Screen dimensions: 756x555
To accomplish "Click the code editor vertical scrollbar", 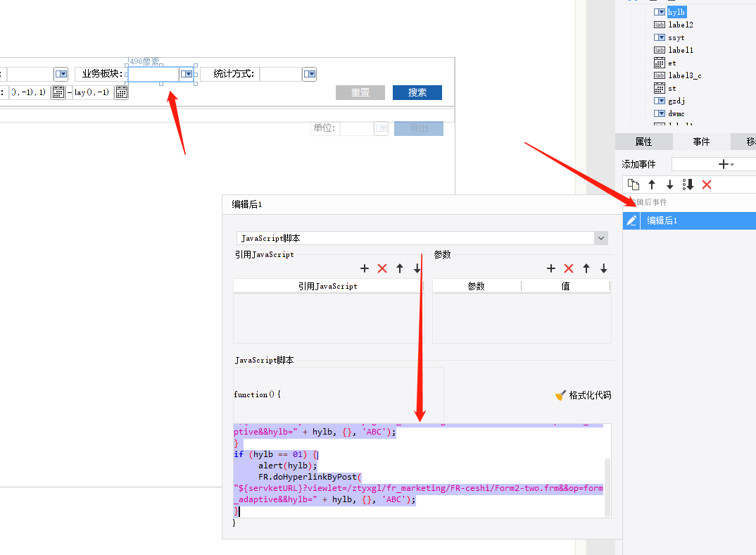I will (607, 487).
